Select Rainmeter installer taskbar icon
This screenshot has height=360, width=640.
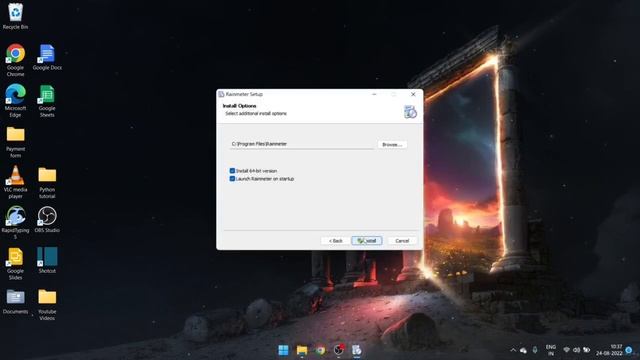(357, 350)
